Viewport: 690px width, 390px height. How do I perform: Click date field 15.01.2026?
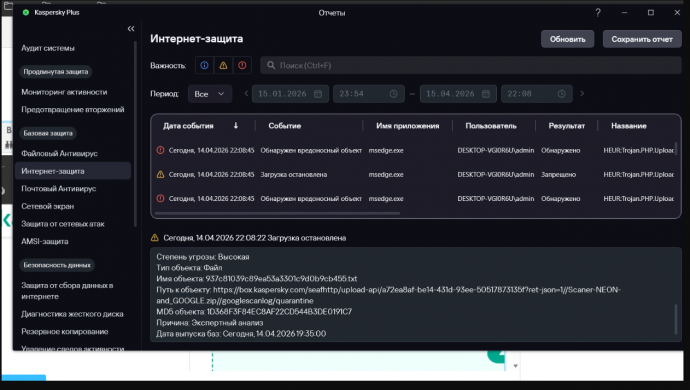pos(290,94)
